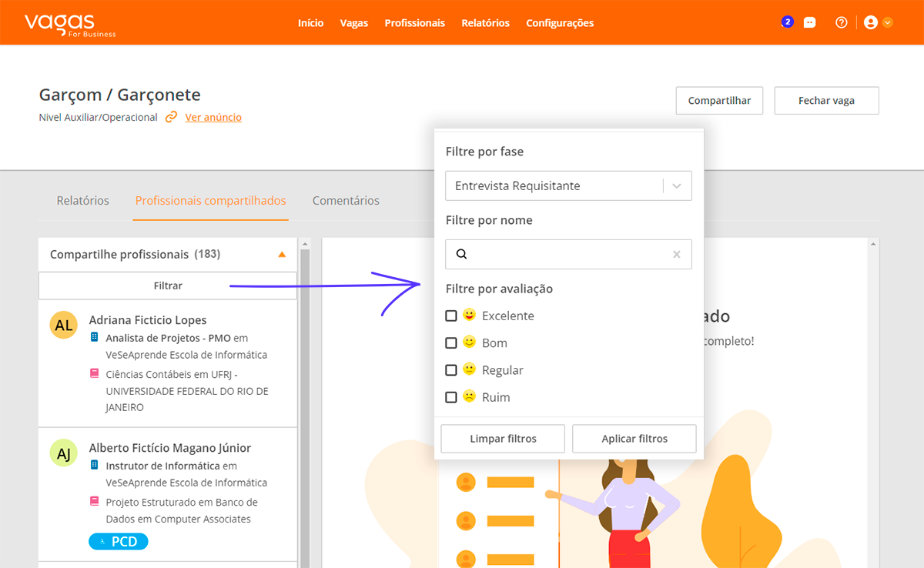Click the PCD badge on Alberto's card
The width and height of the screenshot is (924, 568).
coord(118,542)
